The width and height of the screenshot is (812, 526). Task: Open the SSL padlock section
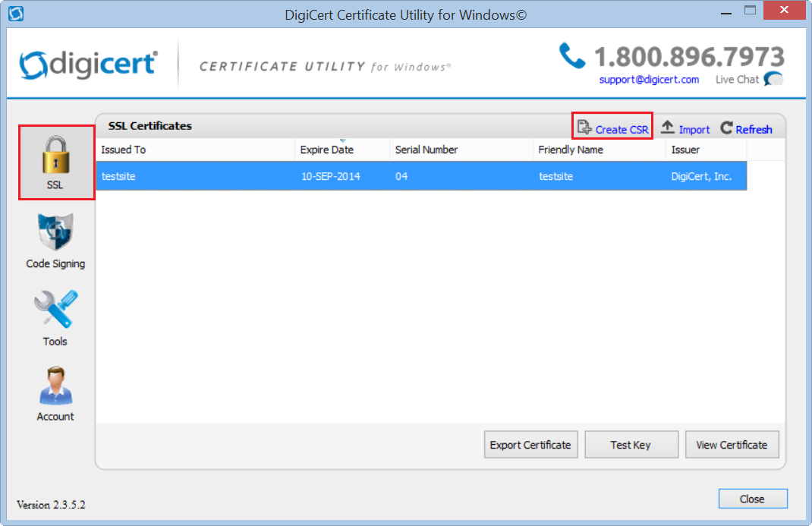point(55,162)
